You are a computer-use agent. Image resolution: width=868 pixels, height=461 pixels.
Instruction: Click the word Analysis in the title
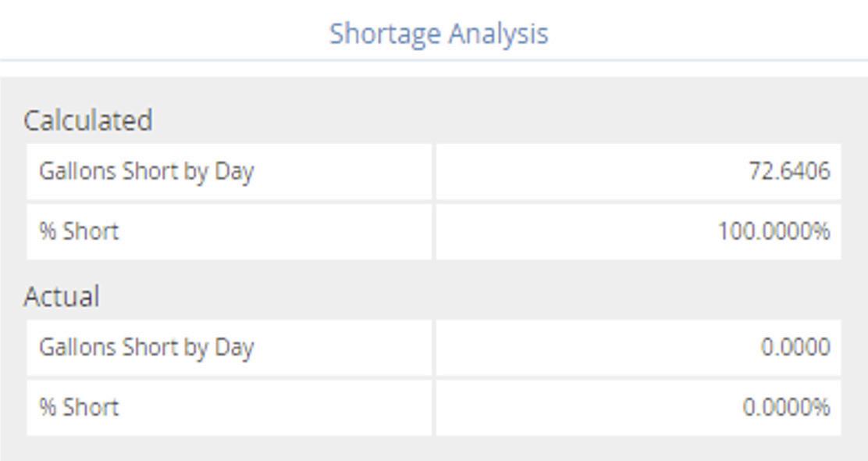(x=498, y=34)
